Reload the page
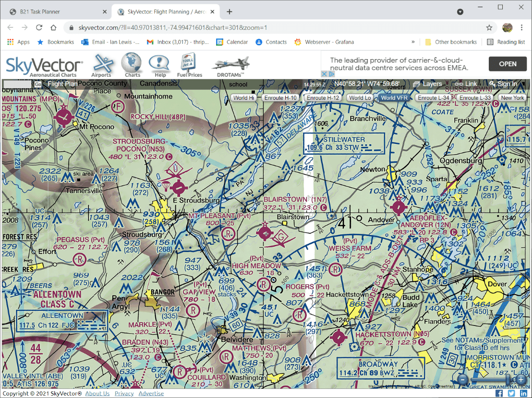Screen dimensions: 532x398 pyautogui.click(x=39, y=27)
